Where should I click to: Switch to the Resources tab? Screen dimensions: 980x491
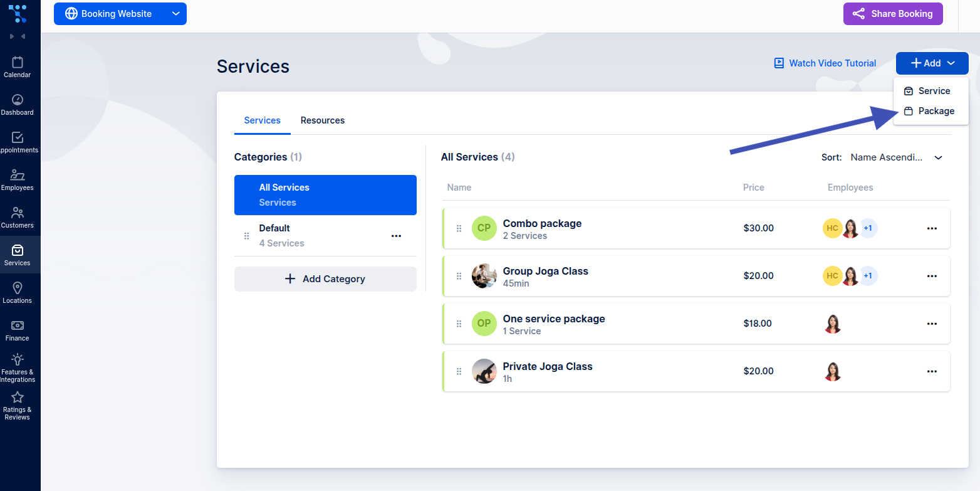point(322,120)
